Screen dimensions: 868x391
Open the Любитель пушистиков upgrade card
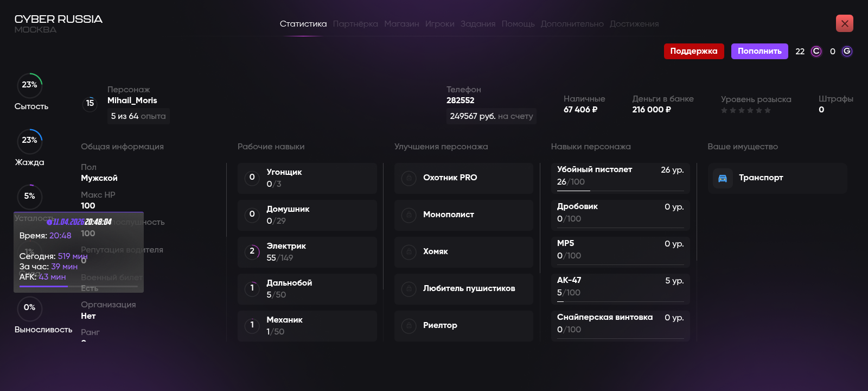click(x=463, y=289)
